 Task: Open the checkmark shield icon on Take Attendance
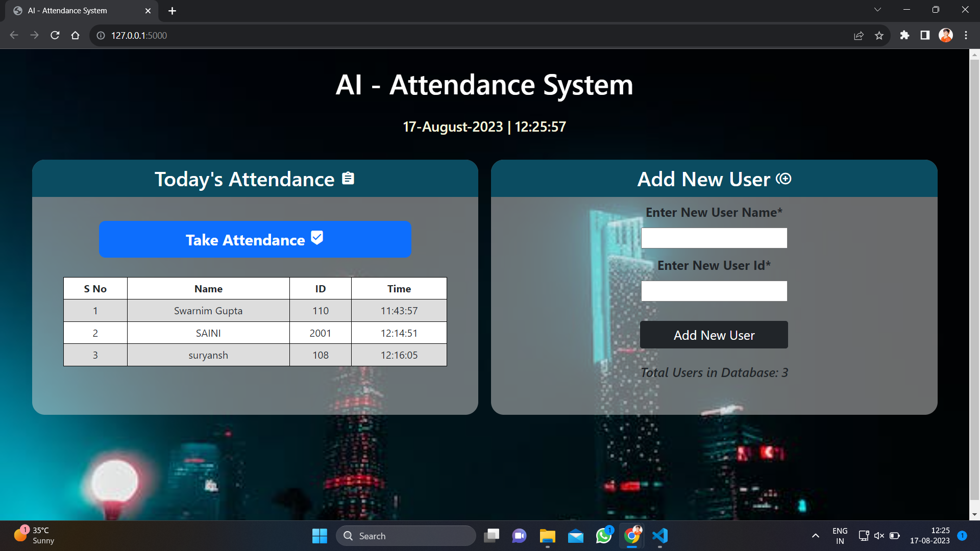point(316,237)
